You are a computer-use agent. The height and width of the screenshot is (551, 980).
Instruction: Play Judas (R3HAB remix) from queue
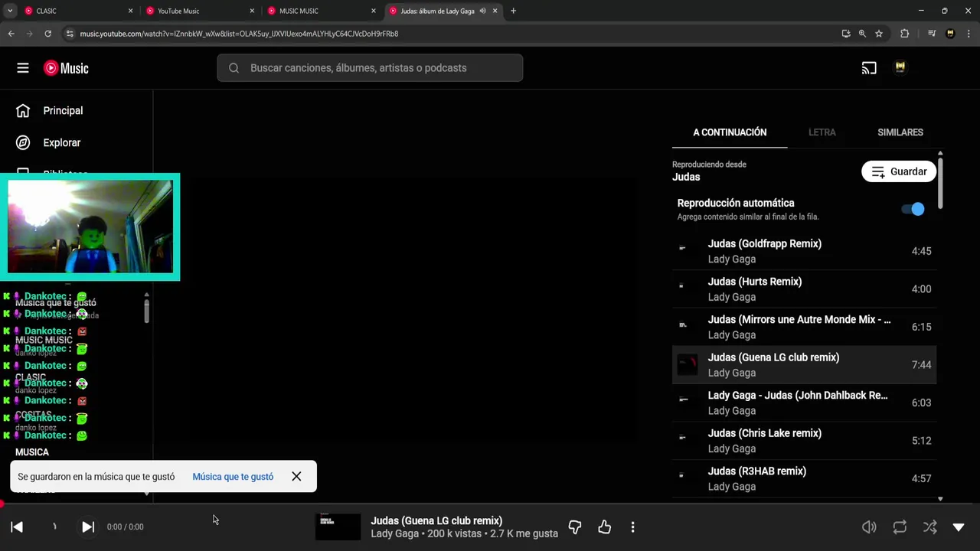[804, 478]
